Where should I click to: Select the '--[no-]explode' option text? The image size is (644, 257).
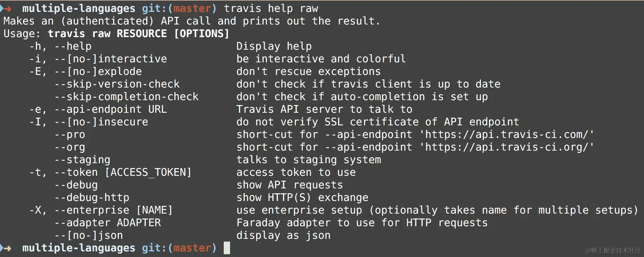(x=98, y=71)
